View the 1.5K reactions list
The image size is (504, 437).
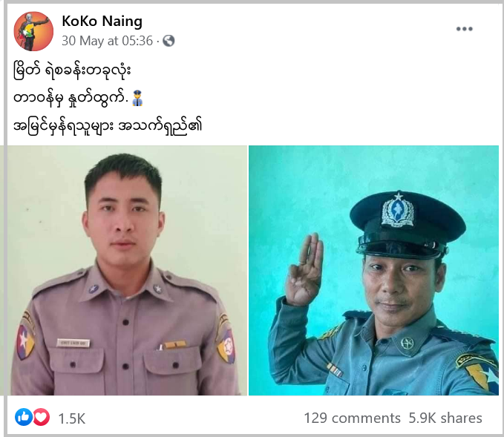point(72,418)
